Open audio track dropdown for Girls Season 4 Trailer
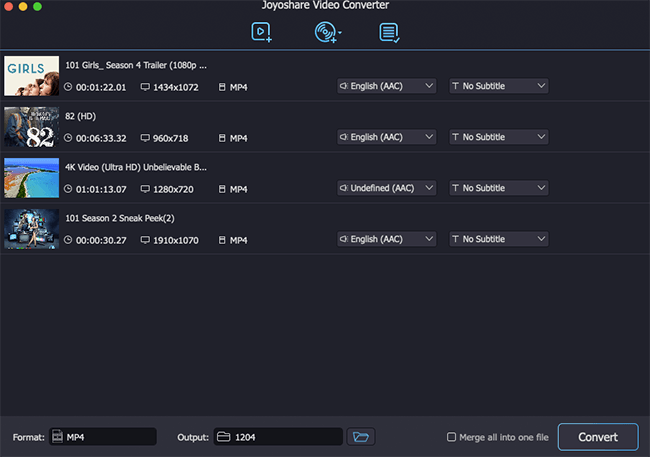Viewport: 650px width, 457px height. tap(386, 86)
